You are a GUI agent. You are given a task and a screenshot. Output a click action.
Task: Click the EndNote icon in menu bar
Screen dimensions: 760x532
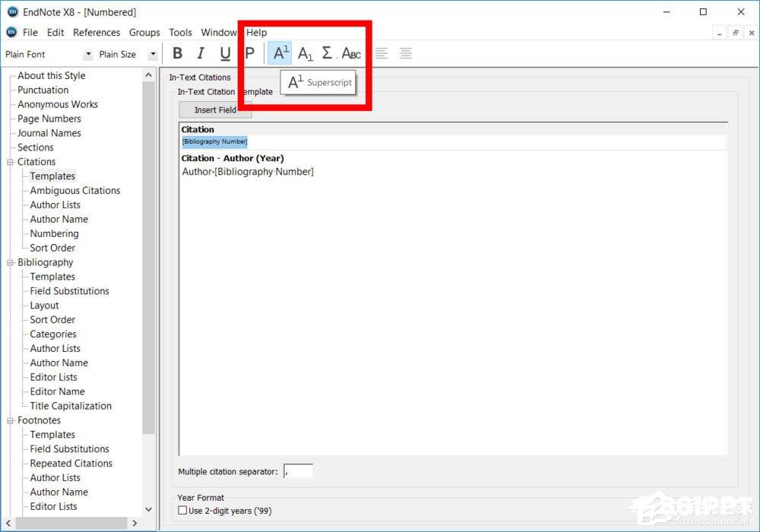11,32
